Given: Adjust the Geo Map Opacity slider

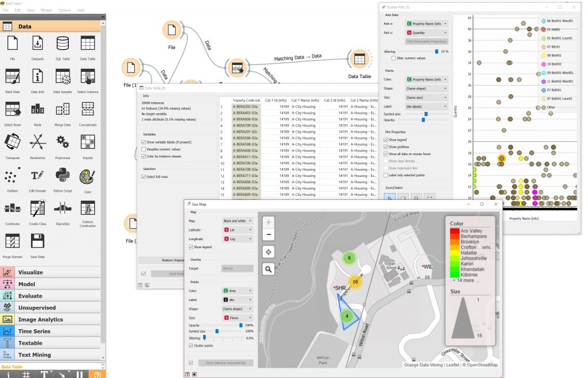Looking at the screenshot, I should coord(241,325).
